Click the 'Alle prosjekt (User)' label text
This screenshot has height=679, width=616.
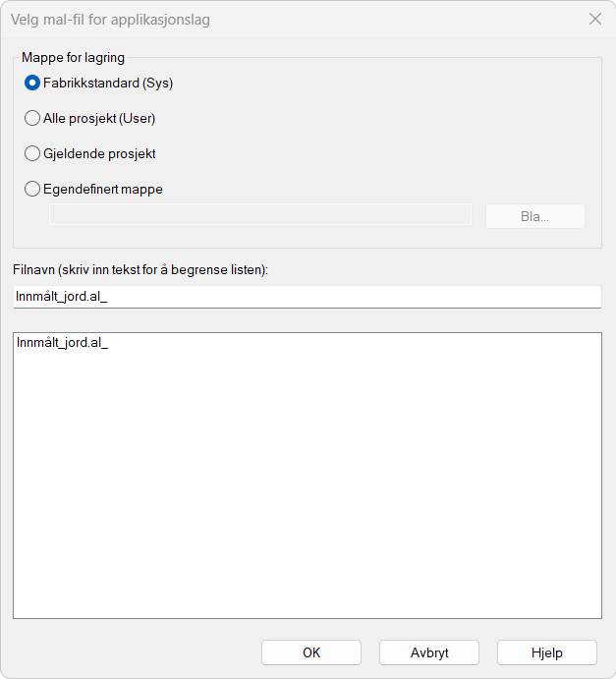[x=99, y=119]
